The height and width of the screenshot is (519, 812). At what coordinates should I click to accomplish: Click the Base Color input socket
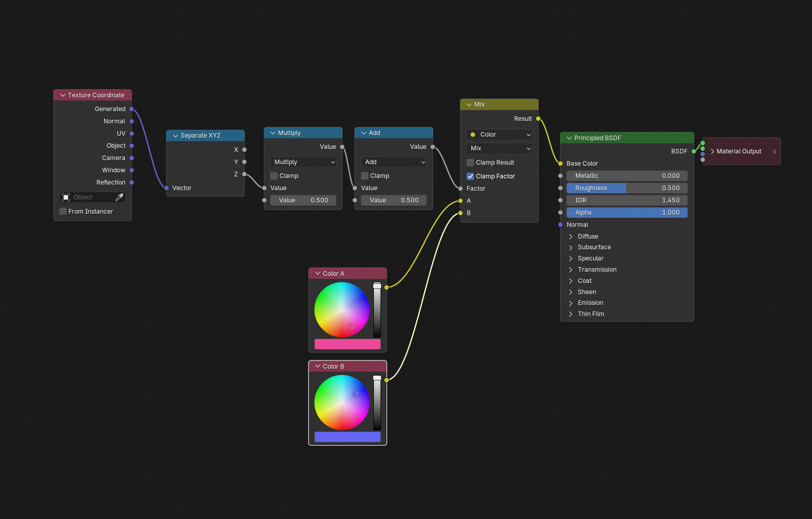coord(561,164)
